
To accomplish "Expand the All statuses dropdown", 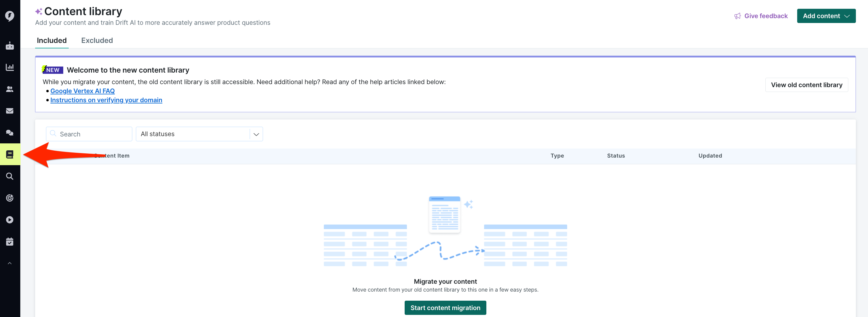I will (x=199, y=134).
